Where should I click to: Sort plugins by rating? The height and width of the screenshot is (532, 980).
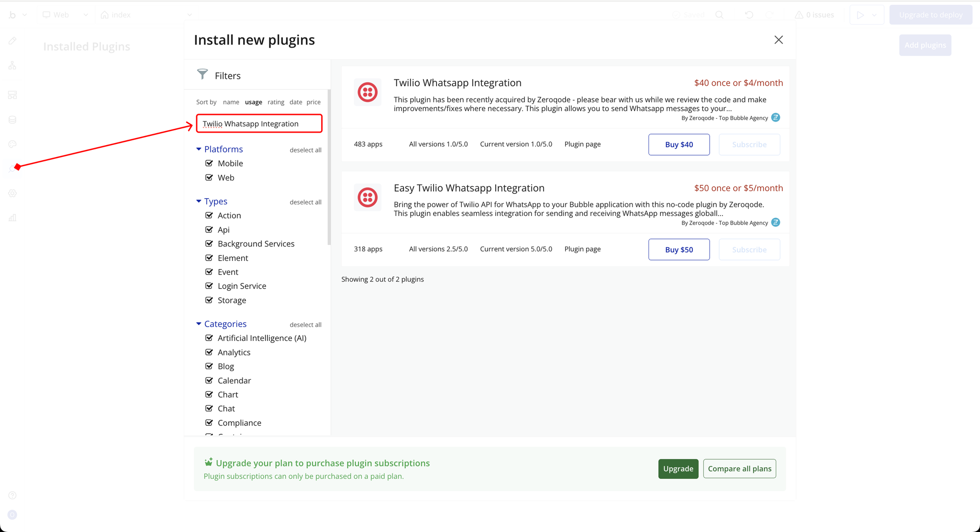276,102
